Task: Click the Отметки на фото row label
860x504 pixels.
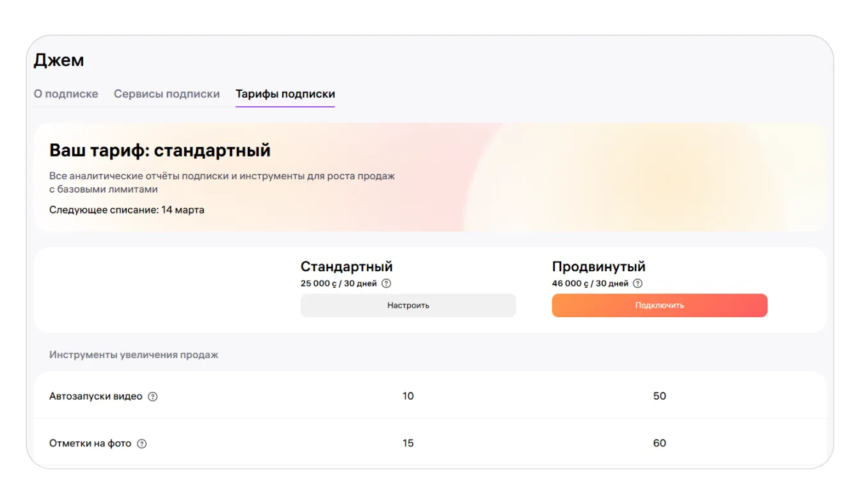Action: (x=90, y=444)
